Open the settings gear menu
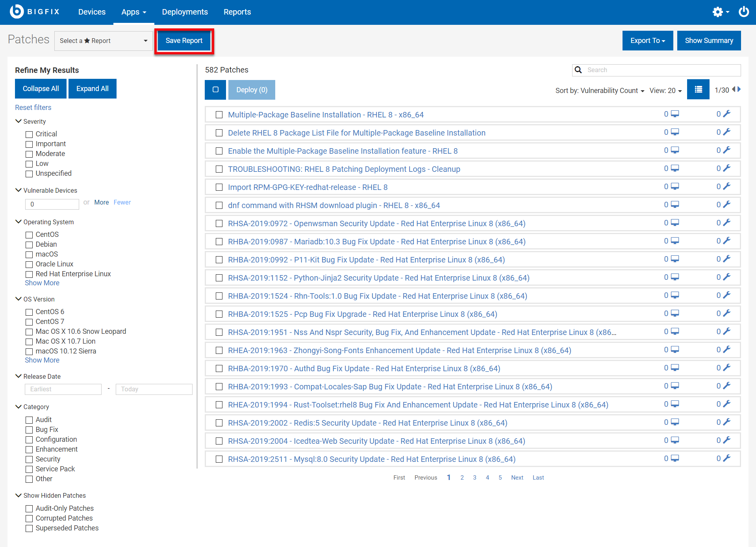 (718, 12)
